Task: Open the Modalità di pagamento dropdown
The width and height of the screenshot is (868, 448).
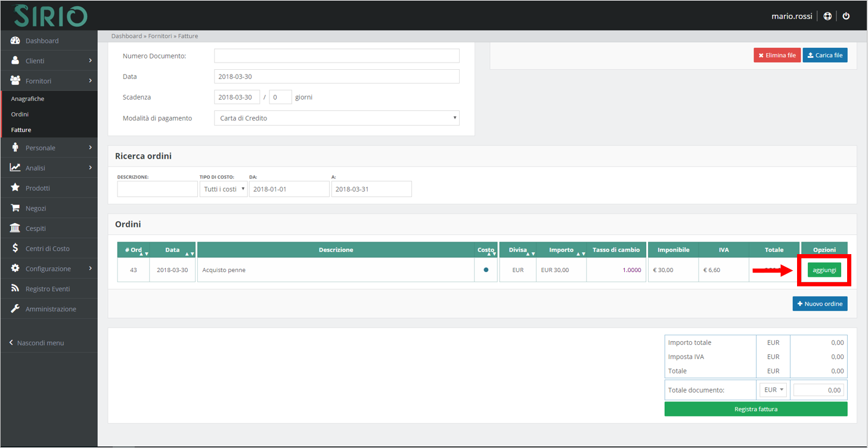Action: [x=336, y=118]
